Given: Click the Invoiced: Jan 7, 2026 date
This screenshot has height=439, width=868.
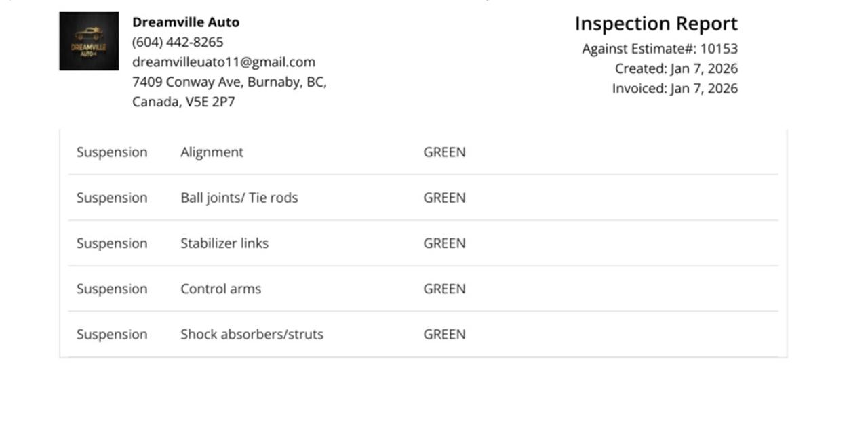Looking at the screenshot, I should (674, 89).
